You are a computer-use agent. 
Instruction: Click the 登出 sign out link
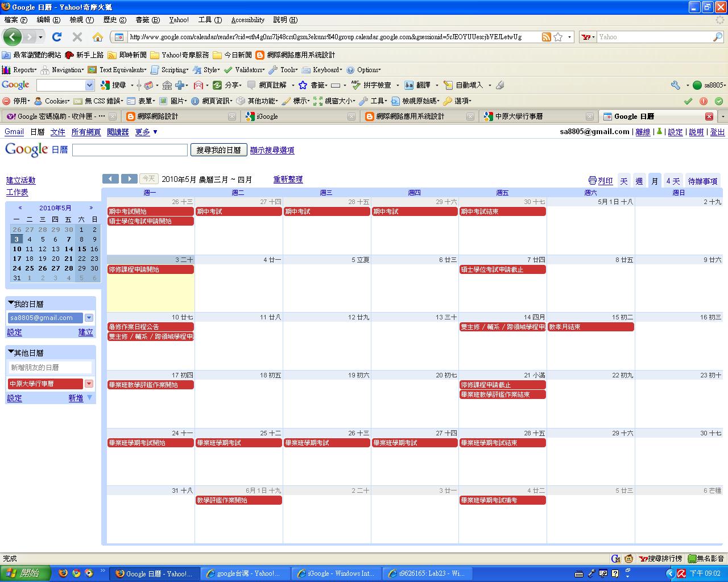[718, 132]
